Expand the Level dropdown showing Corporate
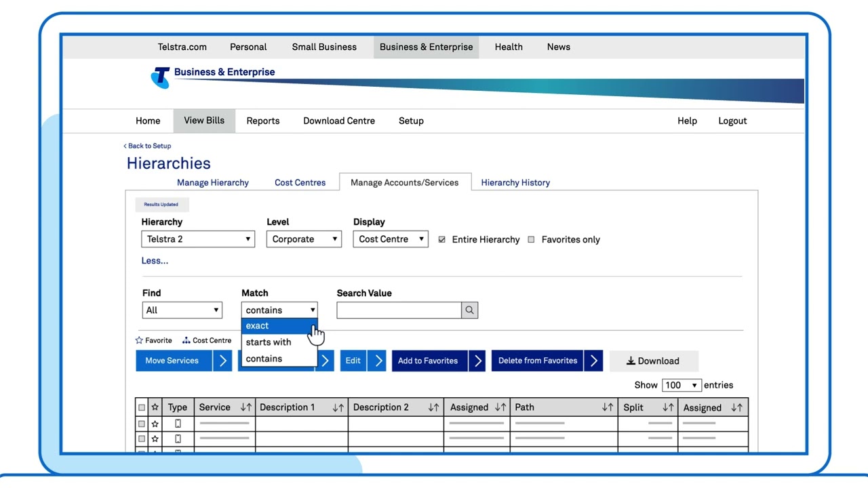 [303, 239]
